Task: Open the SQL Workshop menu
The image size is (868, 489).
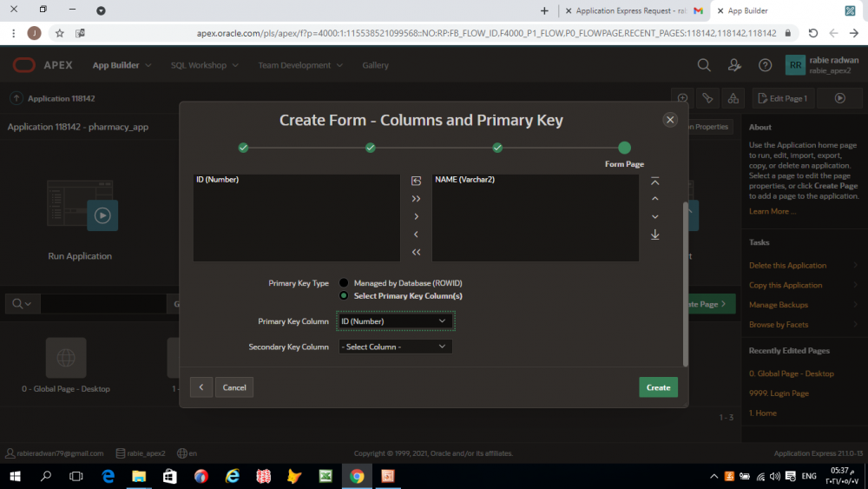Action: (204, 65)
